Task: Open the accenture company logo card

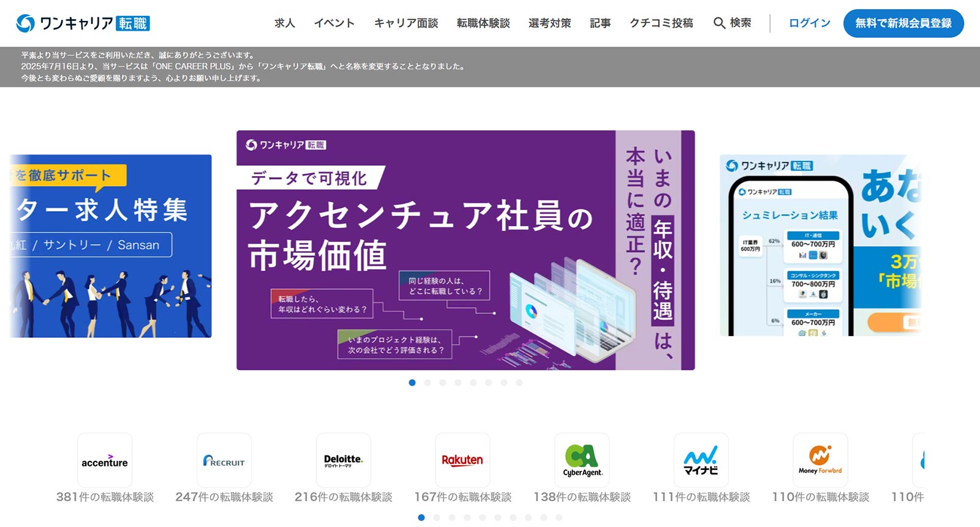Action: [105, 460]
